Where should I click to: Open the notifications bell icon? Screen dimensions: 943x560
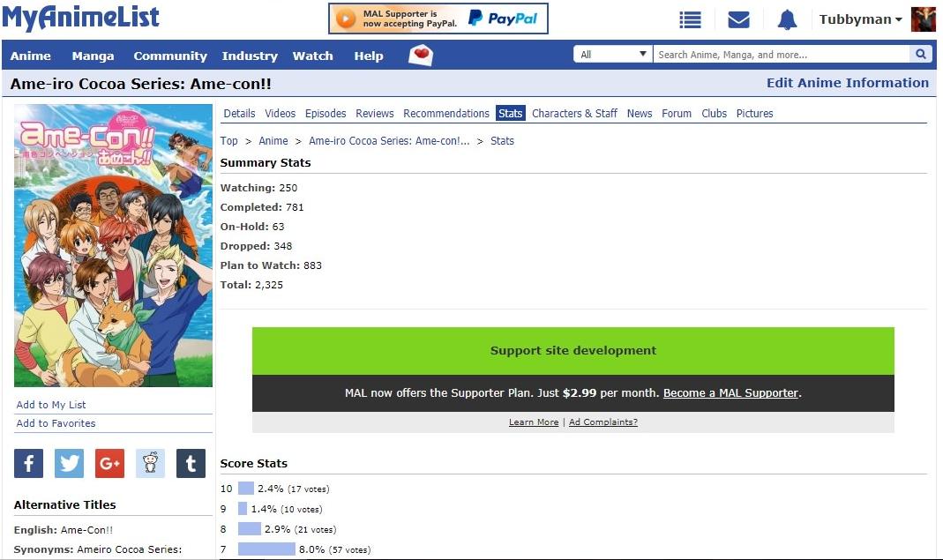(x=787, y=20)
